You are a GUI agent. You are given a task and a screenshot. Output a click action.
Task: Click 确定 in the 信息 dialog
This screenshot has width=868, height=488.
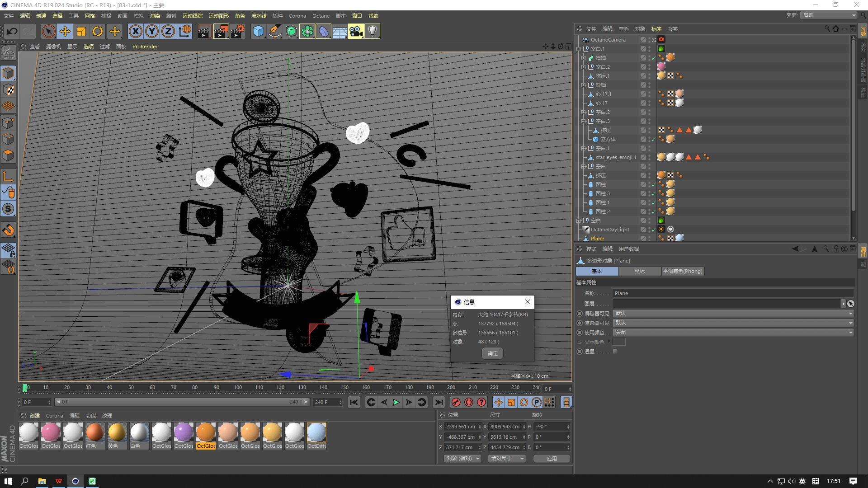[x=492, y=353]
